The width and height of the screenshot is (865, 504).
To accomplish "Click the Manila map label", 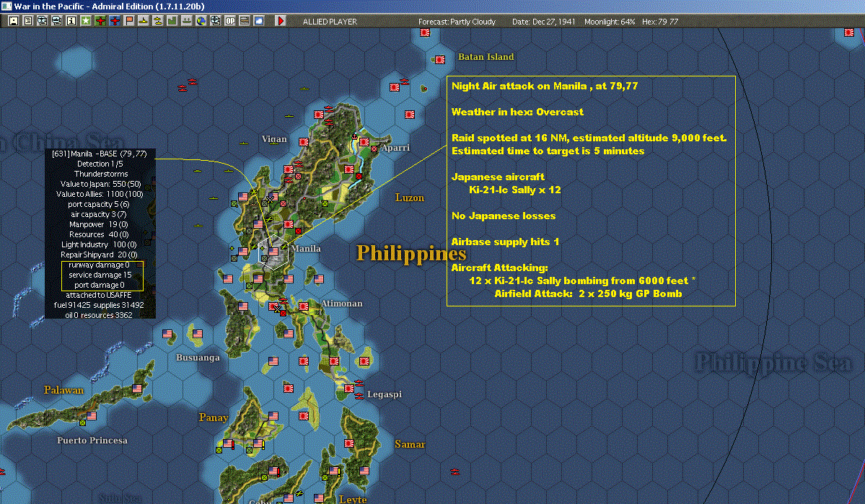I will pyautogui.click(x=306, y=248).
